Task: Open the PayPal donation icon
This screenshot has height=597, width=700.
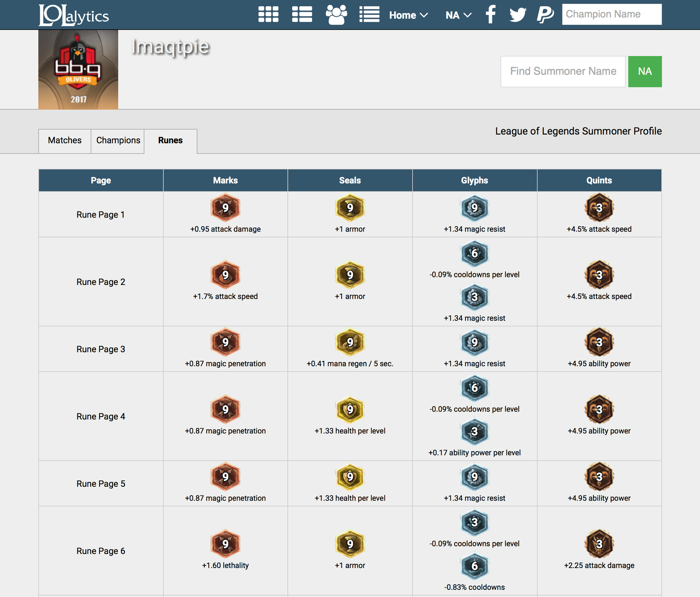Action: [545, 15]
